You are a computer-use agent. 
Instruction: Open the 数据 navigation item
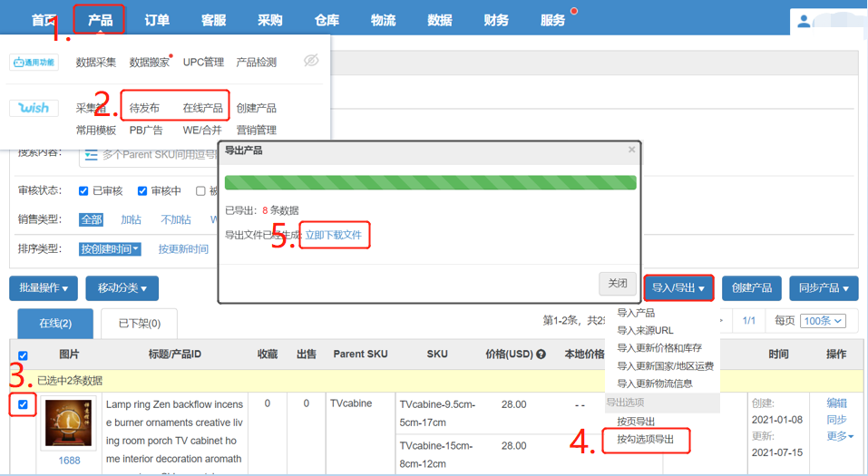pyautogui.click(x=440, y=21)
